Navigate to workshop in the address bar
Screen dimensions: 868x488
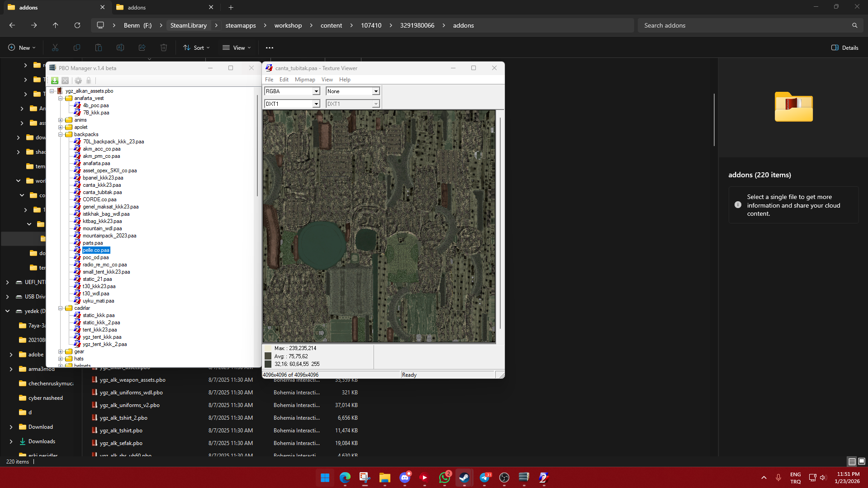tap(288, 25)
